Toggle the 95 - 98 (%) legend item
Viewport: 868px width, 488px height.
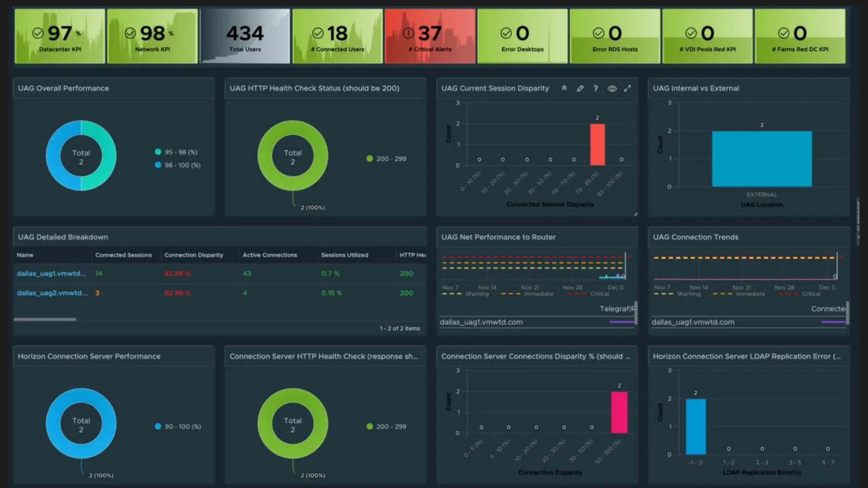[176, 152]
